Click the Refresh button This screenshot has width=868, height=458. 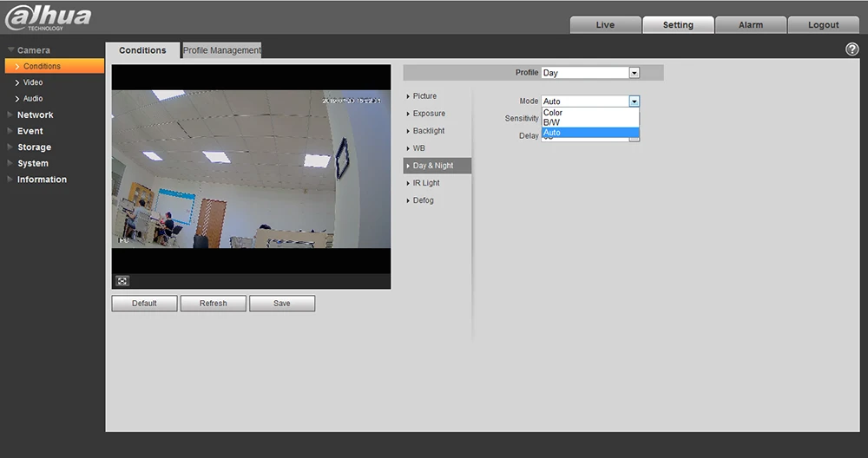click(214, 303)
